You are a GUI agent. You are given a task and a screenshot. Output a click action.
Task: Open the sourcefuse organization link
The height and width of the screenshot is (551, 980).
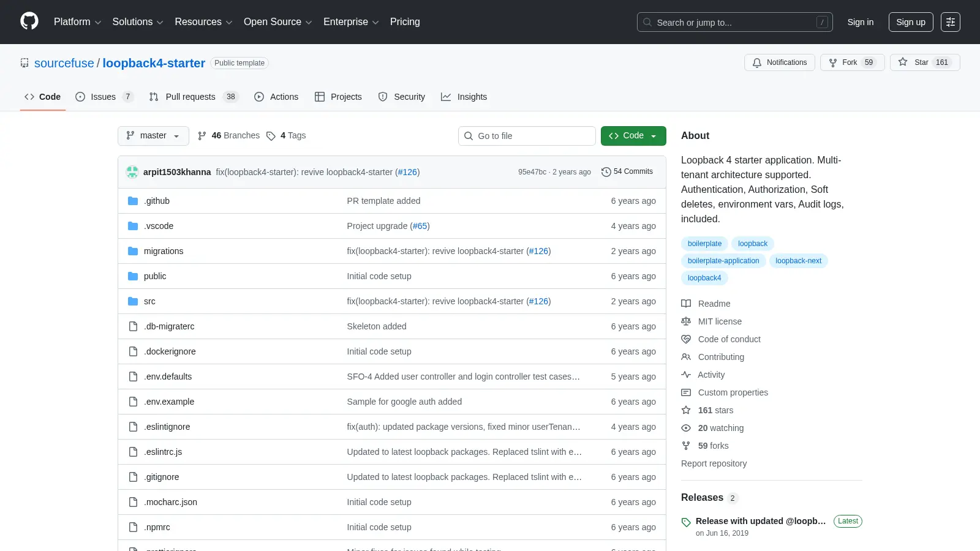coord(64,63)
